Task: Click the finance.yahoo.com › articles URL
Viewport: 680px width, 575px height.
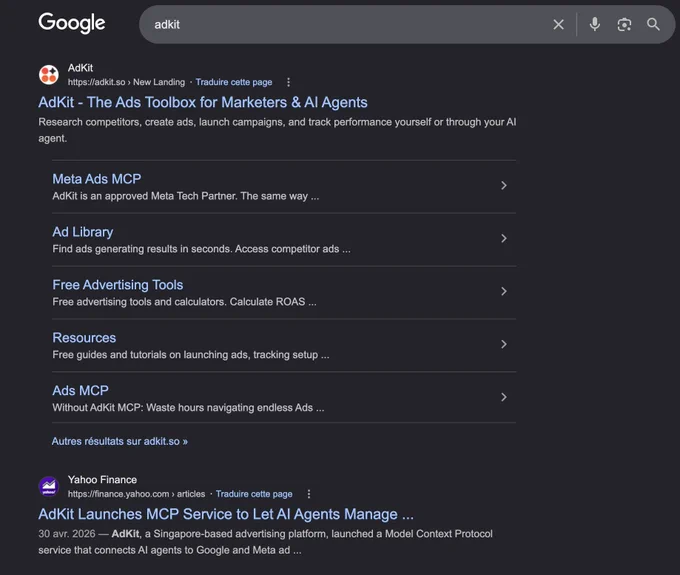Action: pos(136,494)
